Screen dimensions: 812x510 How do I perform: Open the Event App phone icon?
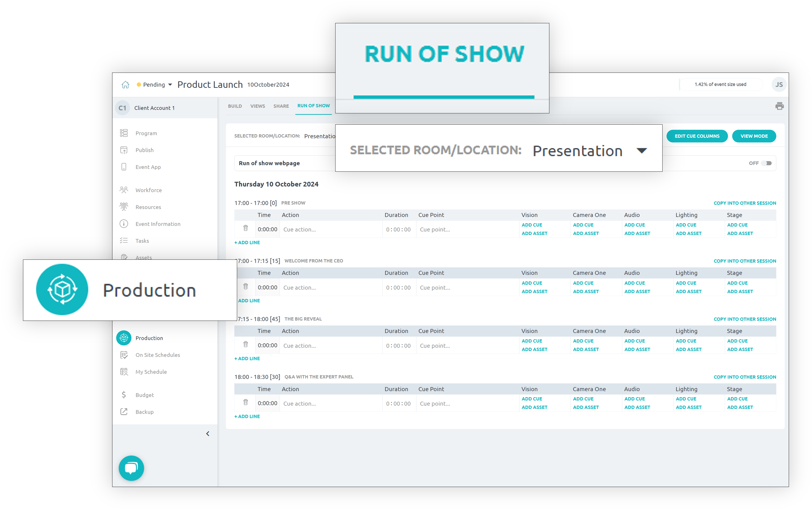pos(124,167)
